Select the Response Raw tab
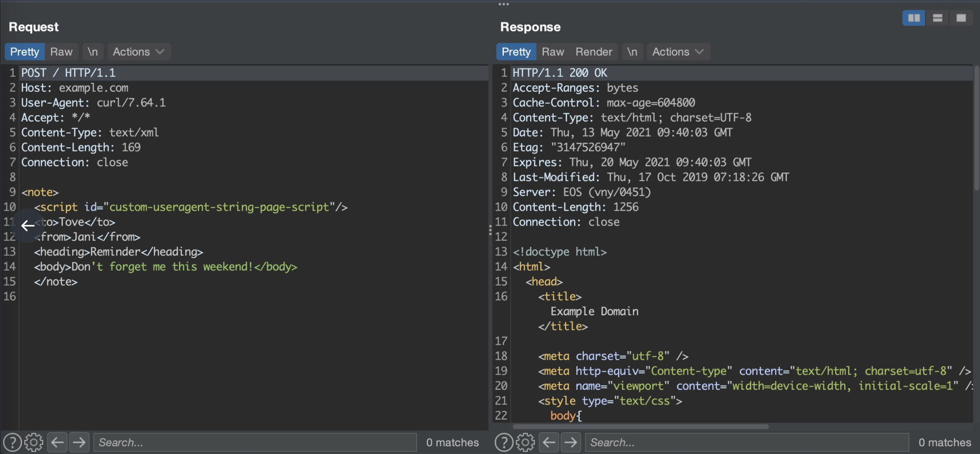980x454 pixels. 553,52
